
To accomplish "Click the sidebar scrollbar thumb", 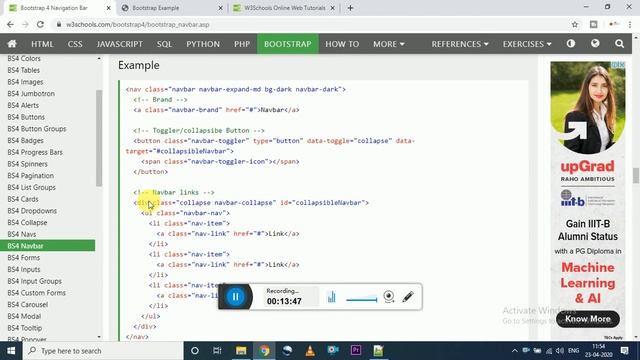I will click(99, 138).
